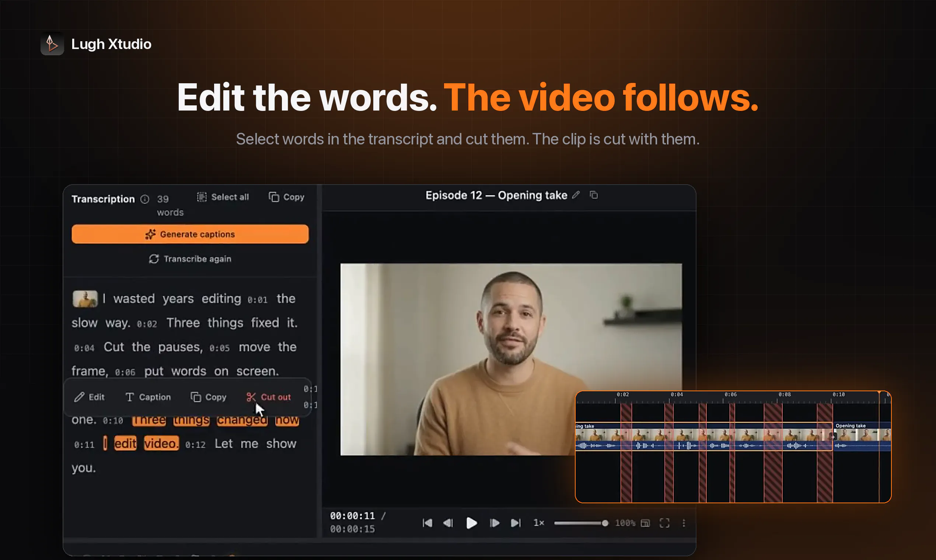Change the 1x playback speed

(x=539, y=523)
